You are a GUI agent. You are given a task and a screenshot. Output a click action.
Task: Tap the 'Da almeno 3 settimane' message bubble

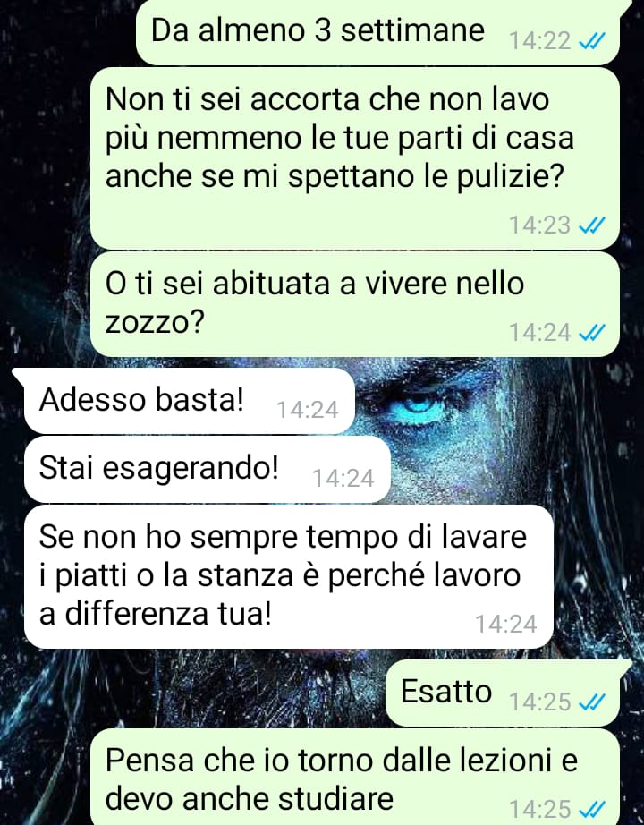click(x=377, y=31)
